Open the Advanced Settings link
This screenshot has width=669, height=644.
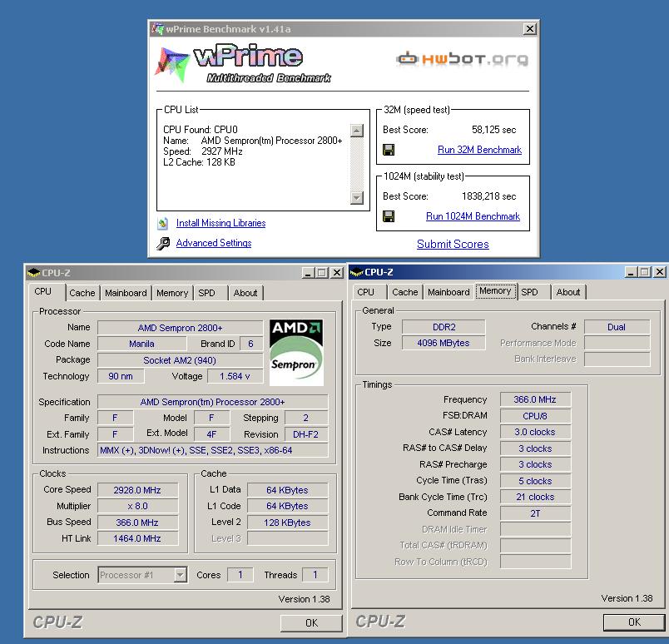pos(214,243)
